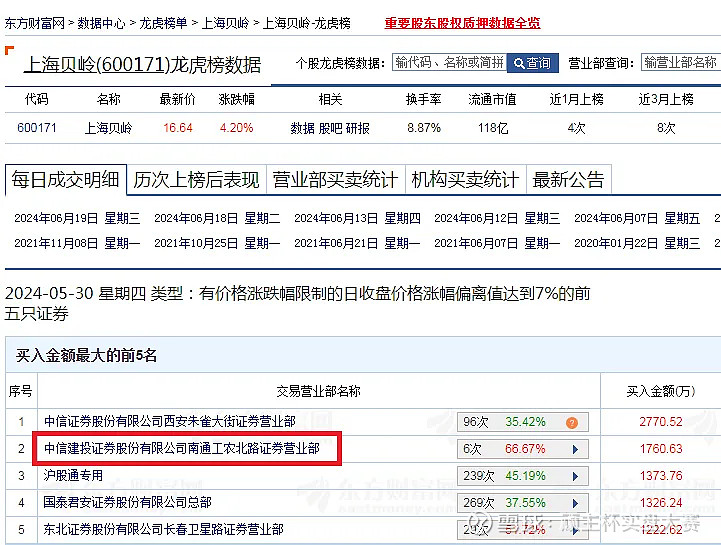Select the 每日成交明细 tab
This screenshot has height=545, width=721.
pyautogui.click(x=66, y=179)
